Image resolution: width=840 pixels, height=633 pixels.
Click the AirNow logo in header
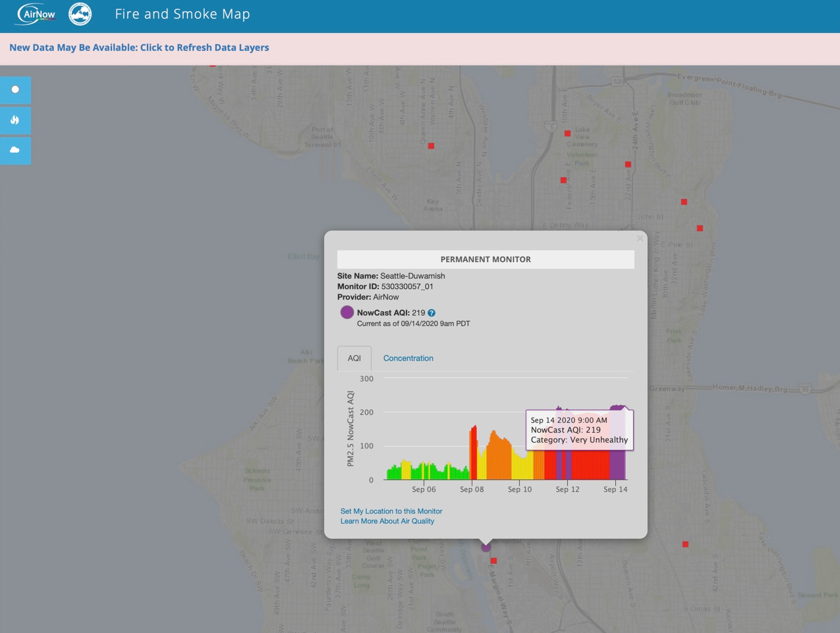[x=36, y=14]
